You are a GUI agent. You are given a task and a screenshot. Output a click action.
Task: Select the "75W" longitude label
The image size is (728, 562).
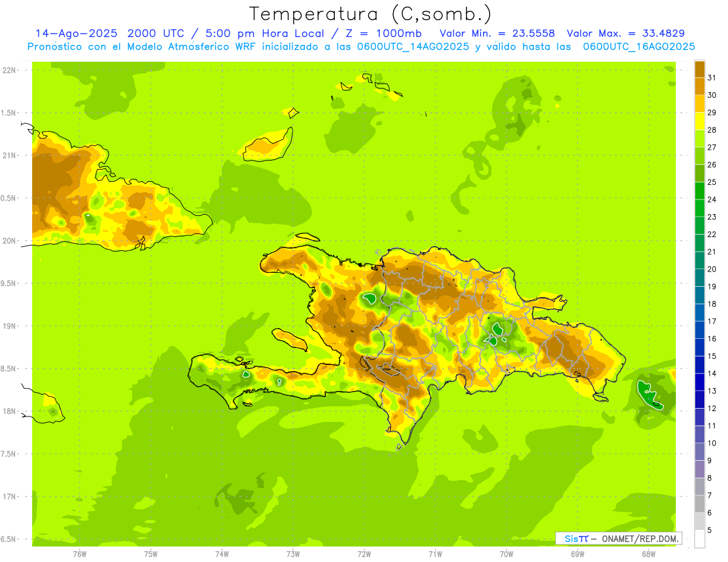pos(151,554)
